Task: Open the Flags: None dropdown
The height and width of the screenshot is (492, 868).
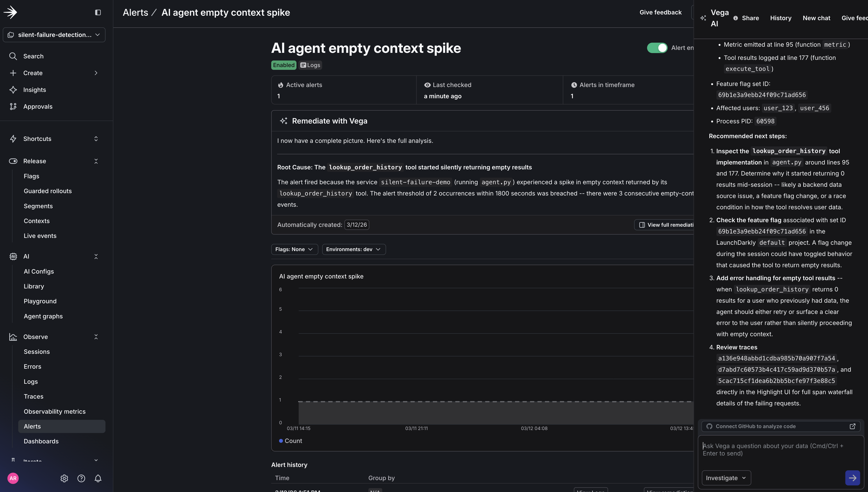Action: click(x=294, y=249)
